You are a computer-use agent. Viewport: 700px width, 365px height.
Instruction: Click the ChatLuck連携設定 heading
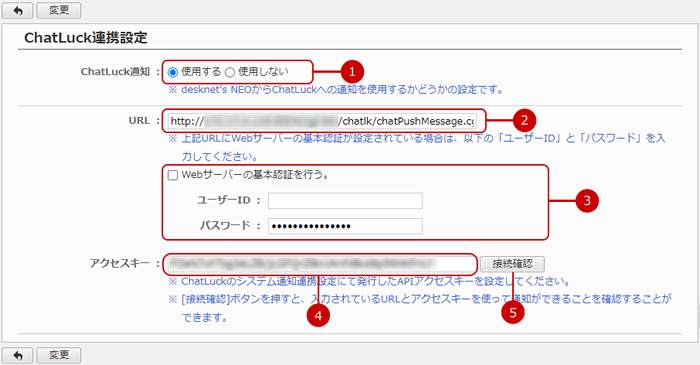(x=85, y=38)
